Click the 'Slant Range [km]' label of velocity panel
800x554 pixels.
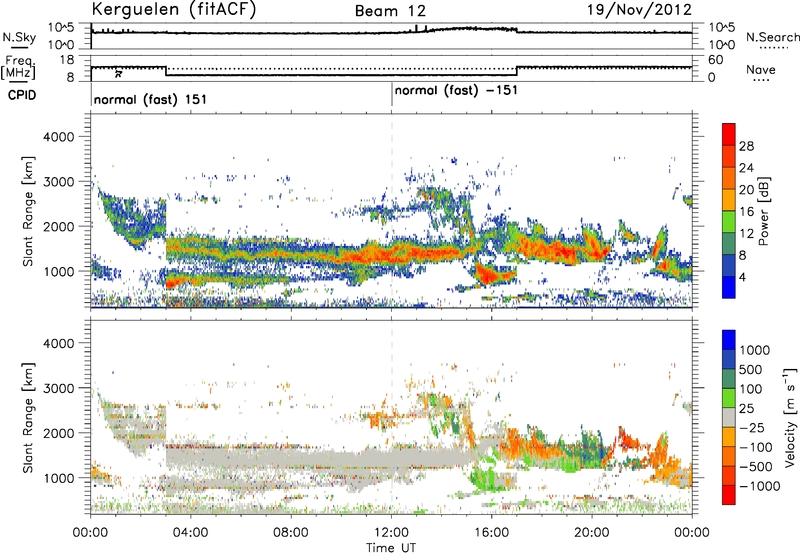click(28, 418)
